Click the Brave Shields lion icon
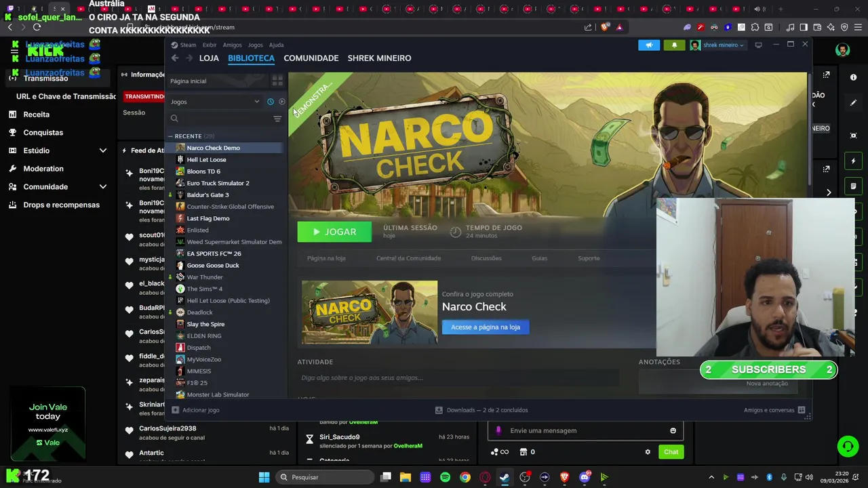 [x=604, y=27]
